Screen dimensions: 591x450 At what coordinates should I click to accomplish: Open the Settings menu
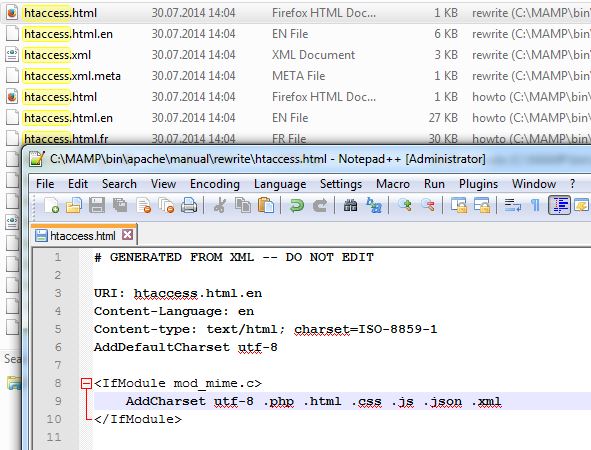341,184
